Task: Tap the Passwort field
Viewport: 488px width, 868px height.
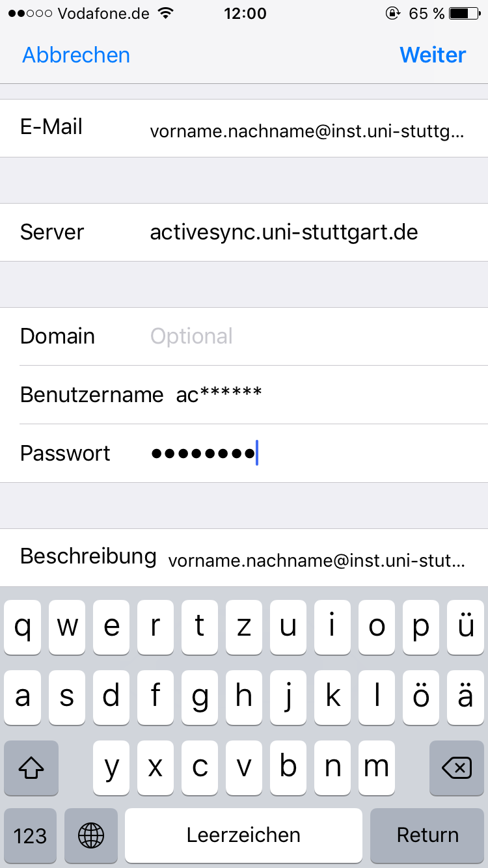Action: coord(244,454)
